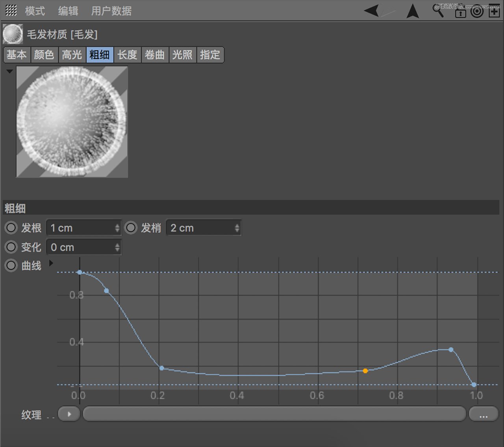Open a new attribute manager with plus icon
Viewport: 504px width, 447px height.
(x=494, y=11)
